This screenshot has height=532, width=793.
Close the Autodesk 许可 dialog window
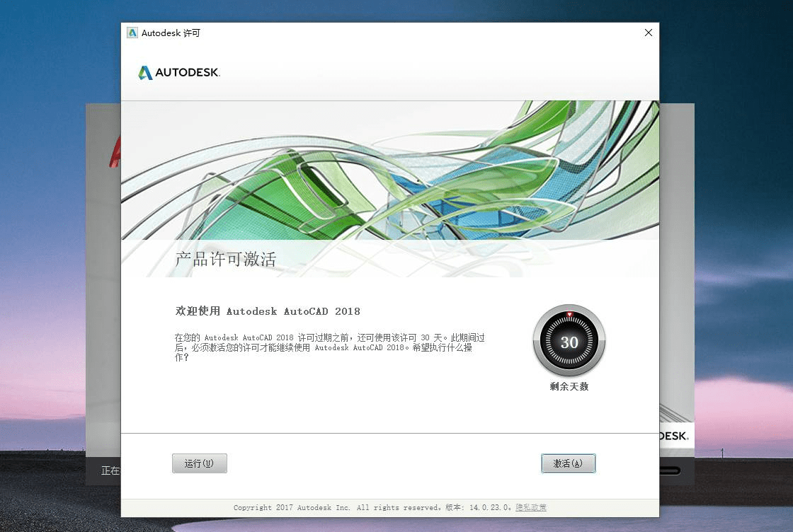point(648,33)
